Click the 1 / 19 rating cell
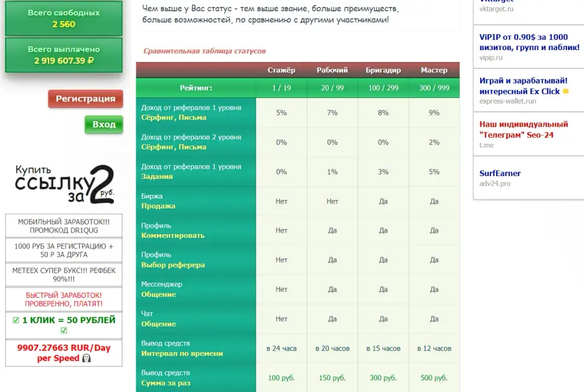This screenshot has height=392, width=584. [x=281, y=88]
